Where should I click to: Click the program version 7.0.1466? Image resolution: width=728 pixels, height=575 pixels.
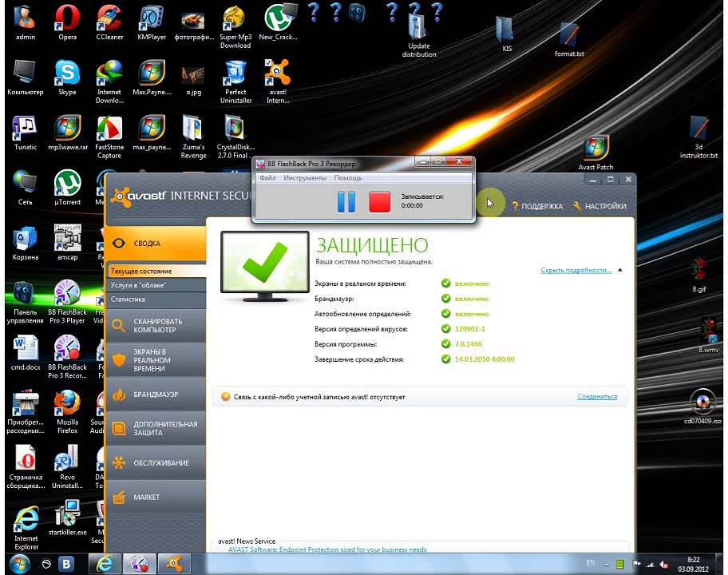tap(468, 344)
